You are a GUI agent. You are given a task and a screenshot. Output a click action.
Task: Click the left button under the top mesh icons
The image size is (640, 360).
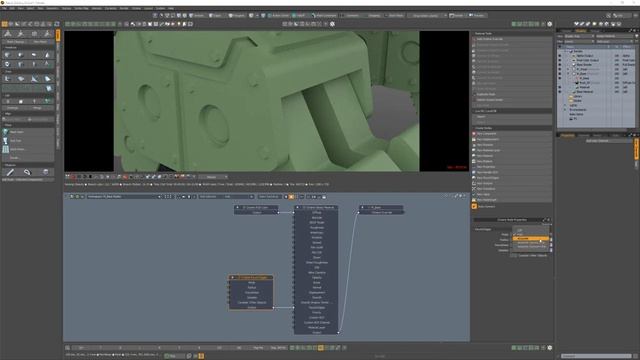15,42
